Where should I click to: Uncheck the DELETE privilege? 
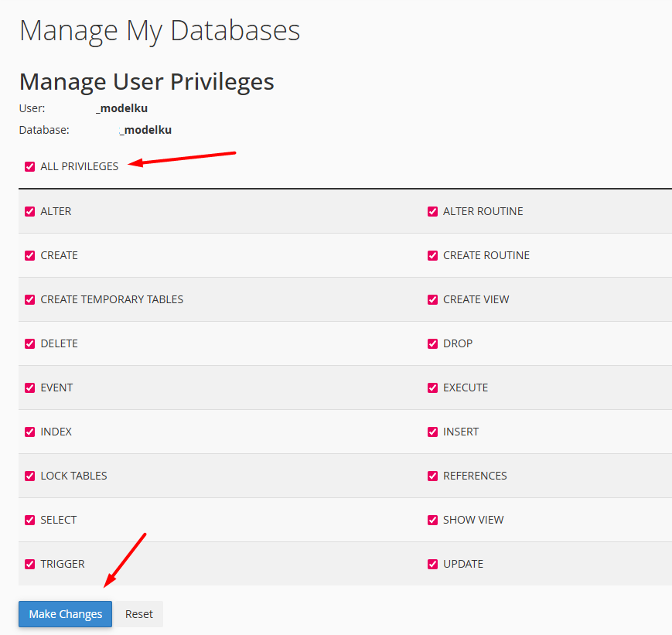point(29,343)
